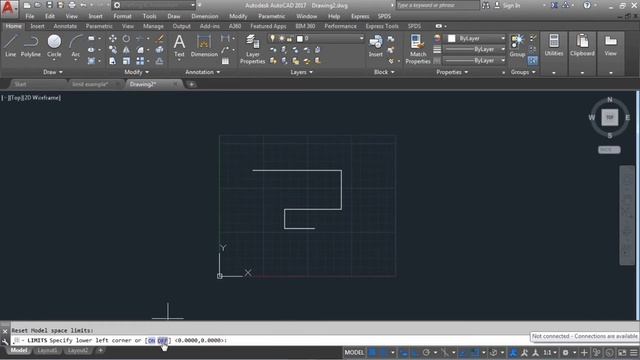Click the keyword search input field
Image resolution: width=640 pixels, height=360 pixels.
(x=438, y=5)
